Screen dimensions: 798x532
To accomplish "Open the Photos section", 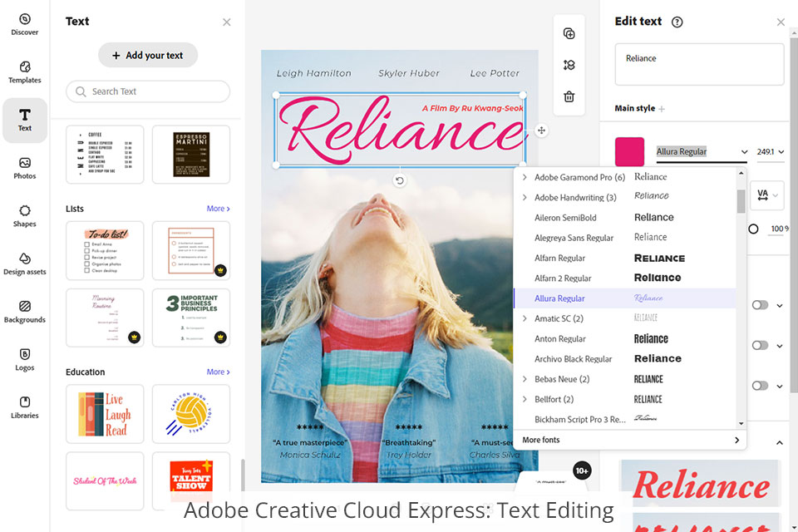I will tap(24, 168).
